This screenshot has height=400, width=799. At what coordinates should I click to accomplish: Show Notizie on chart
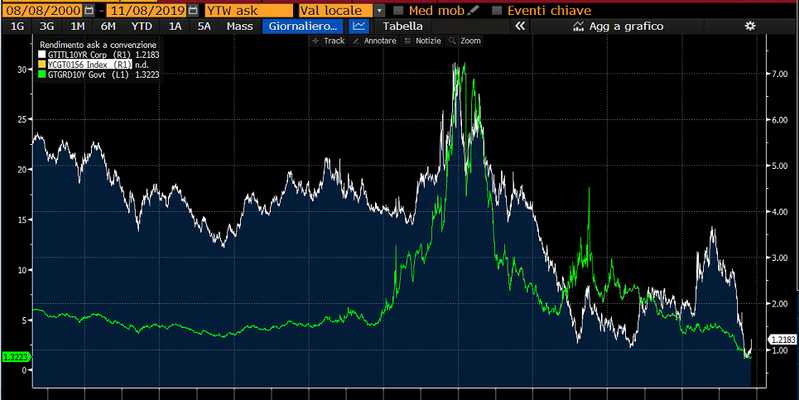422,41
